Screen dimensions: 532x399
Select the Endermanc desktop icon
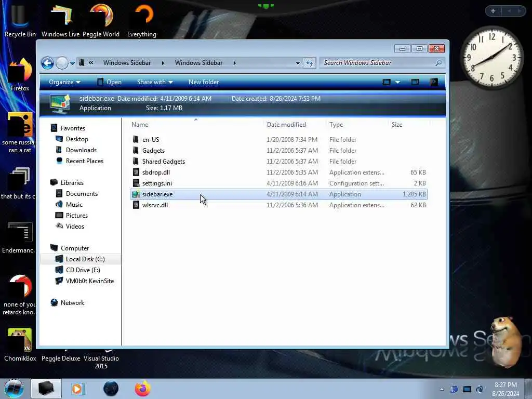tap(20, 237)
